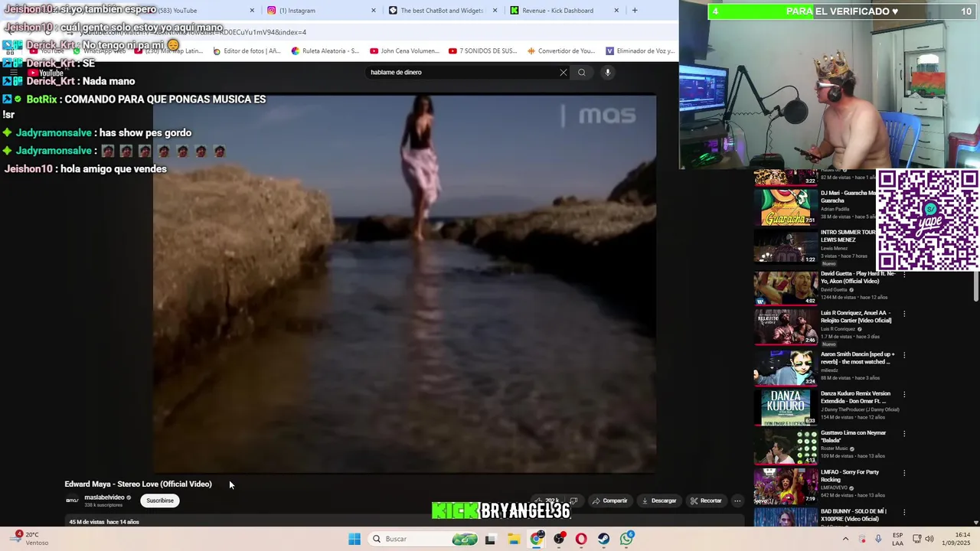Switch to the Instagram tab

320,11
